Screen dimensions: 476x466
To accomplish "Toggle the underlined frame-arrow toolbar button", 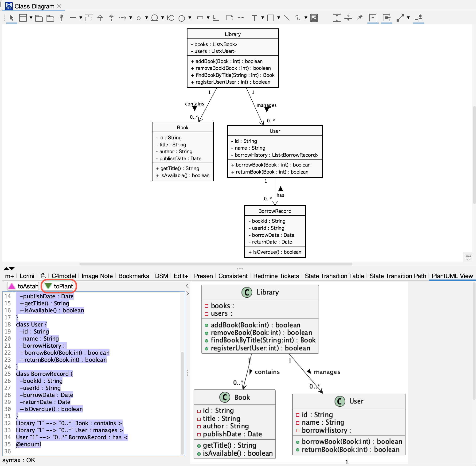I will coord(386,18).
